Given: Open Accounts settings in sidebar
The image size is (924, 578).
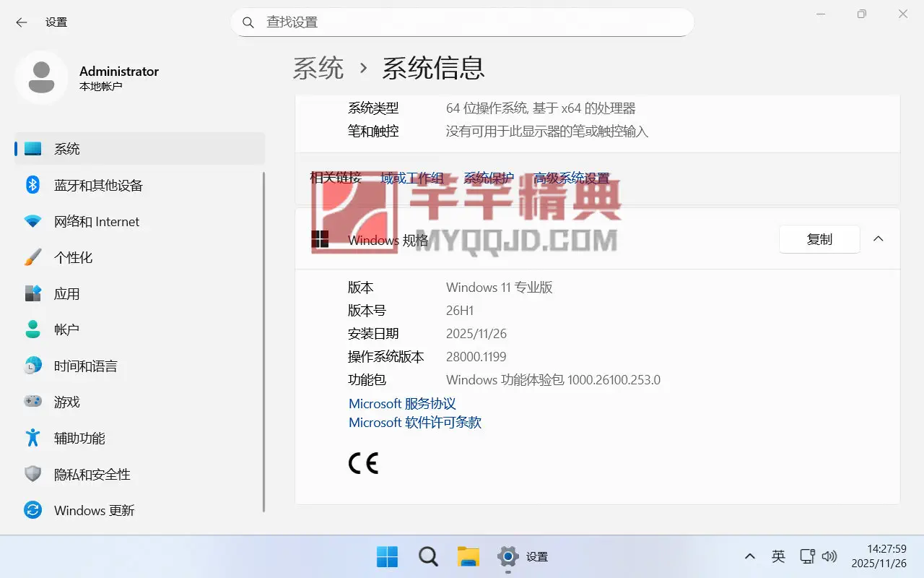Looking at the screenshot, I should [x=66, y=329].
